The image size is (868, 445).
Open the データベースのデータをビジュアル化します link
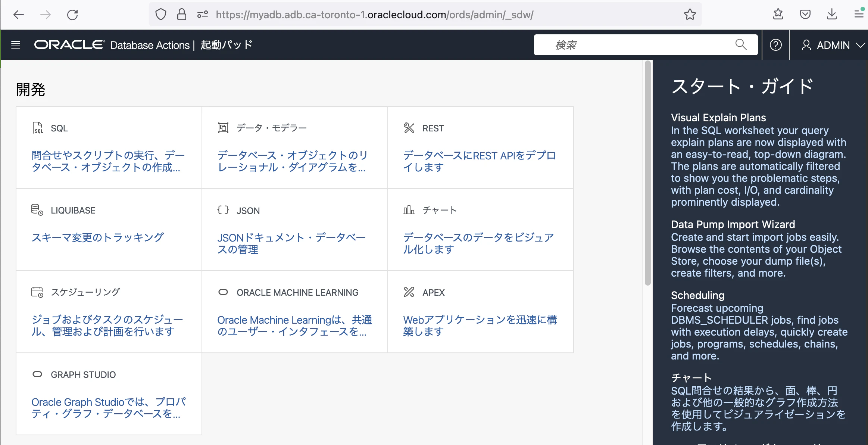(x=478, y=243)
